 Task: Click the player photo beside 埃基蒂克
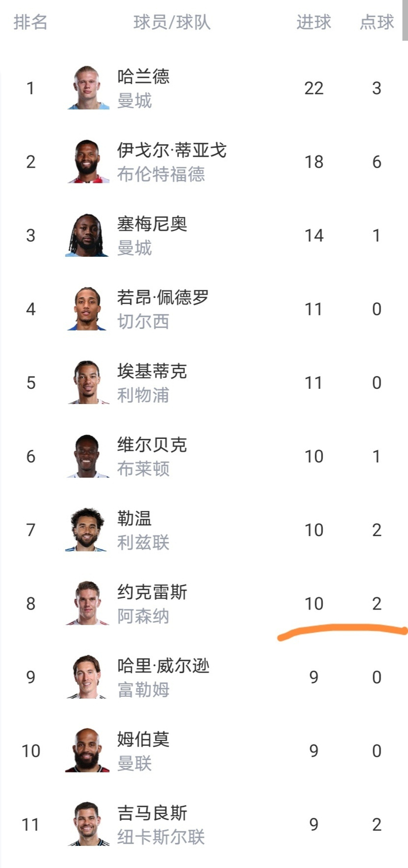pyautogui.click(x=87, y=382)
